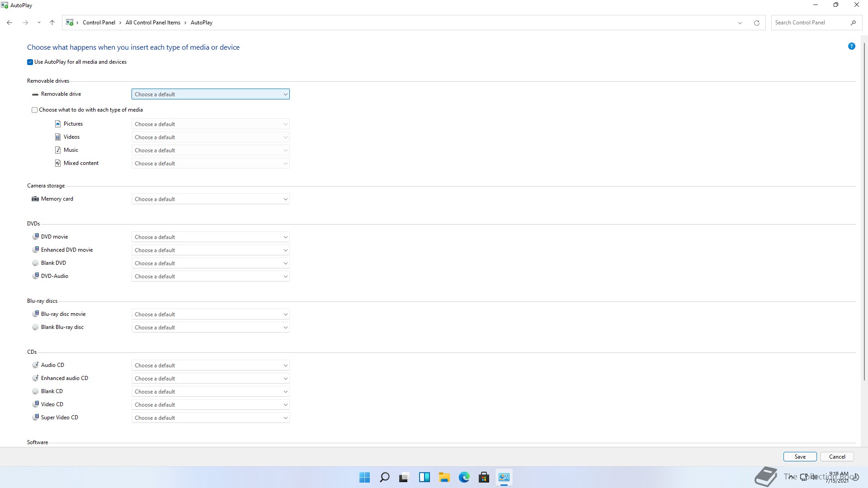Cancel the AutoPlay changes
Image resolution: width=868 pixels, height=488 pixels.
click(837, 456)
